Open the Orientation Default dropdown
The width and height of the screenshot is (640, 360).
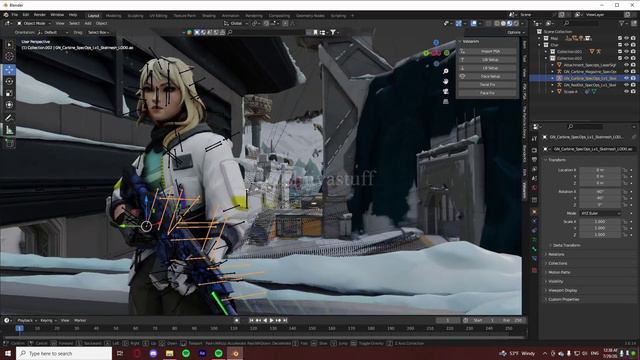52,32
